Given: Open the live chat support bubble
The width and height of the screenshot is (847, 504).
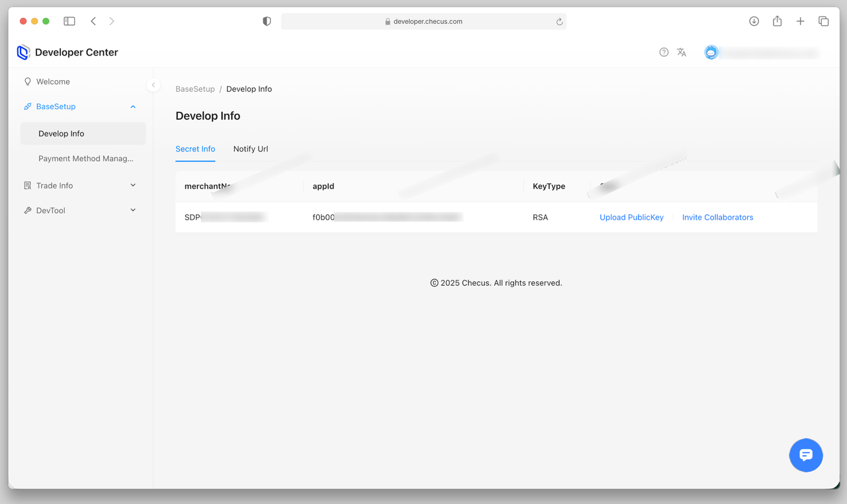Looking at the screenshot, I should (805, 455).
